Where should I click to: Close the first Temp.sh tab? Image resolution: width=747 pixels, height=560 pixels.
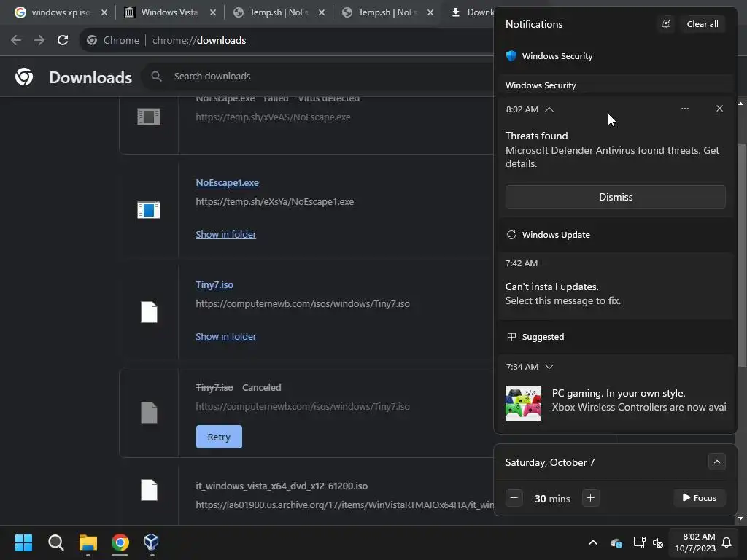point(322,12)
